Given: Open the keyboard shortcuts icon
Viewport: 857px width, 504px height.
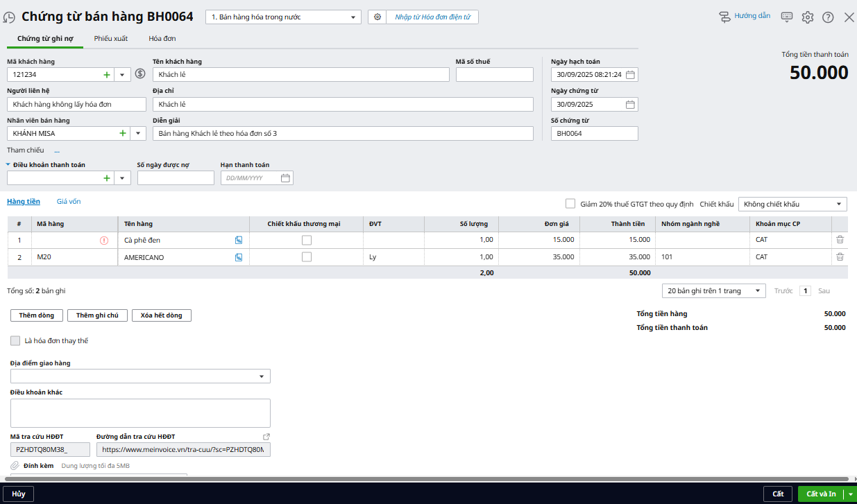Looking at the screenshot, I should point(786,17).
